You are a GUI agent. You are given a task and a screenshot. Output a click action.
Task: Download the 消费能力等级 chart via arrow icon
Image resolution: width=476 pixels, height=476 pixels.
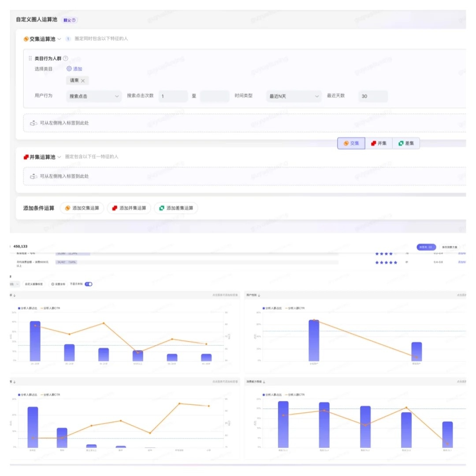264,382
